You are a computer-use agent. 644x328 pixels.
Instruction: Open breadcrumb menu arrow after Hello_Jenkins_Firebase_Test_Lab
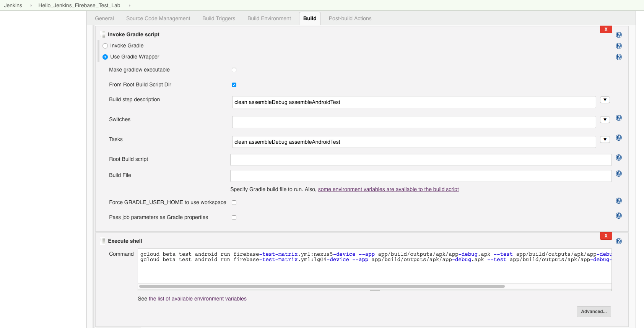(130, 5)
